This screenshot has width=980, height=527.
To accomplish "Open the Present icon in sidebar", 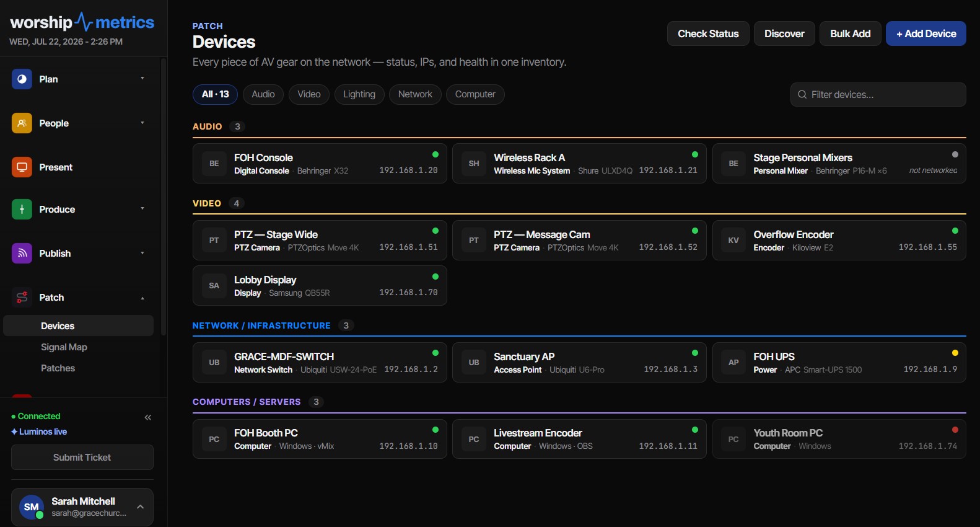I will 22,167.
